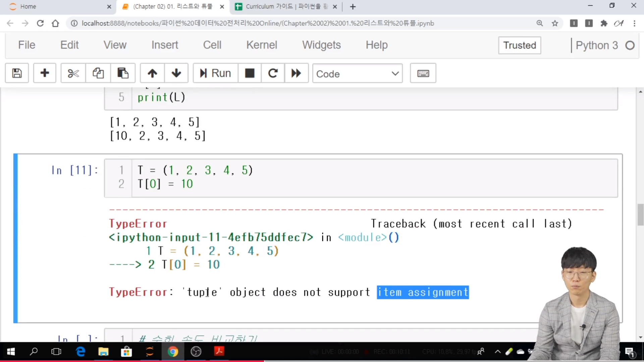
Task: Interrupt the kernel with stop icon
Action: click(250, 73)
